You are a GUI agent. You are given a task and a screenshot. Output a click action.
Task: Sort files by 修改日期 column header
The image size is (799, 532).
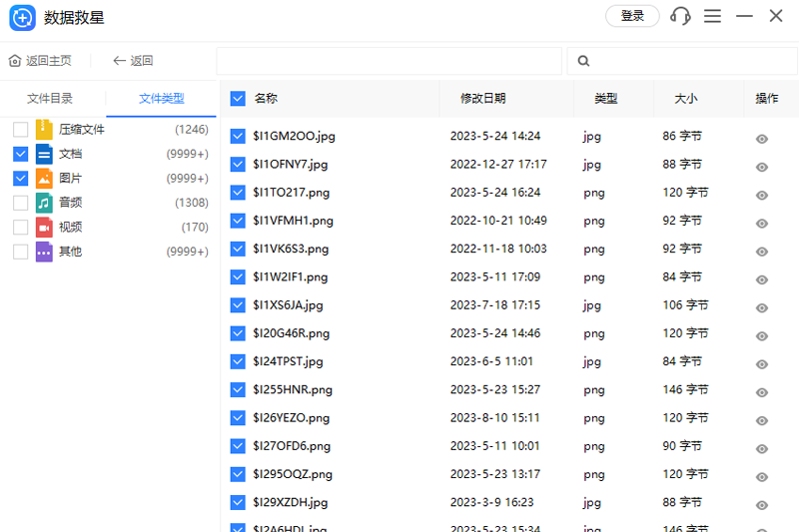[x=482, y=99]
